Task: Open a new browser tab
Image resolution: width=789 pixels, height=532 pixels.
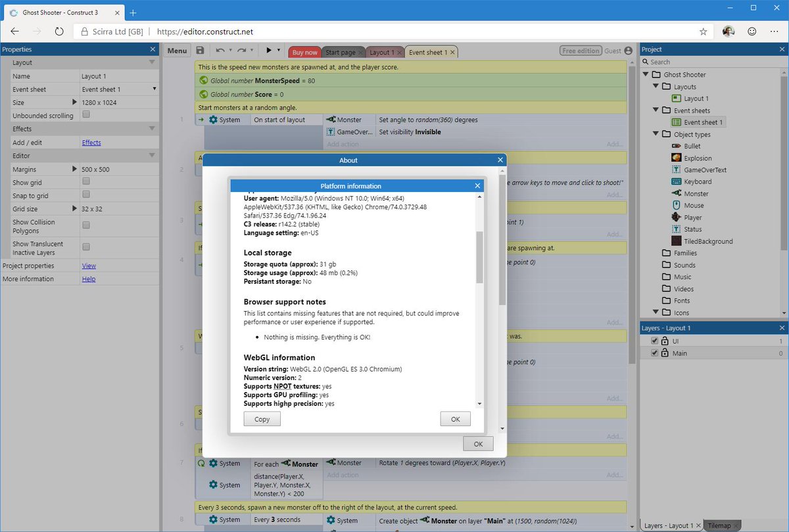Action: 133,12
